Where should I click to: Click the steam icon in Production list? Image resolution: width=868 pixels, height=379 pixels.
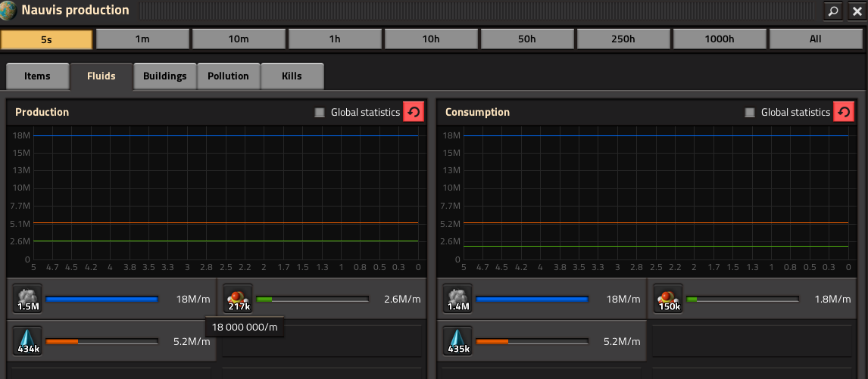[27, 299]
